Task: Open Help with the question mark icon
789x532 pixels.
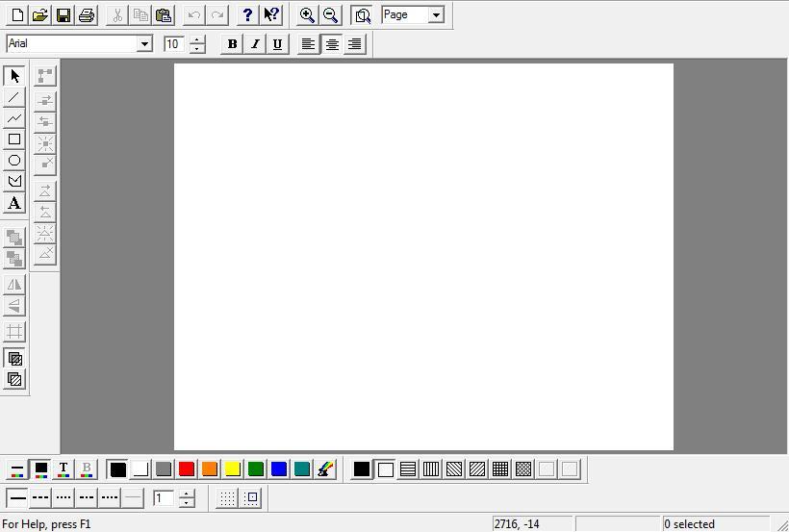Action: click(247, 15)
